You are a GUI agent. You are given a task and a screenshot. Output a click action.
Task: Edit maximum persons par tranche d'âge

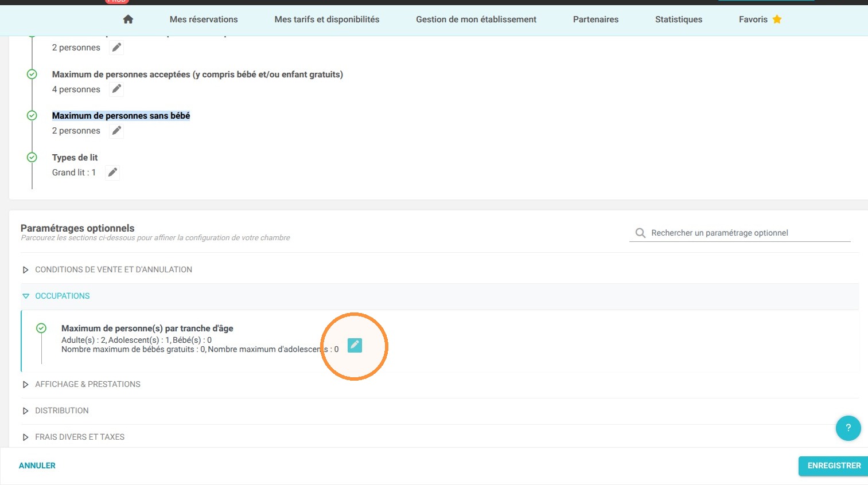(355, 345)
